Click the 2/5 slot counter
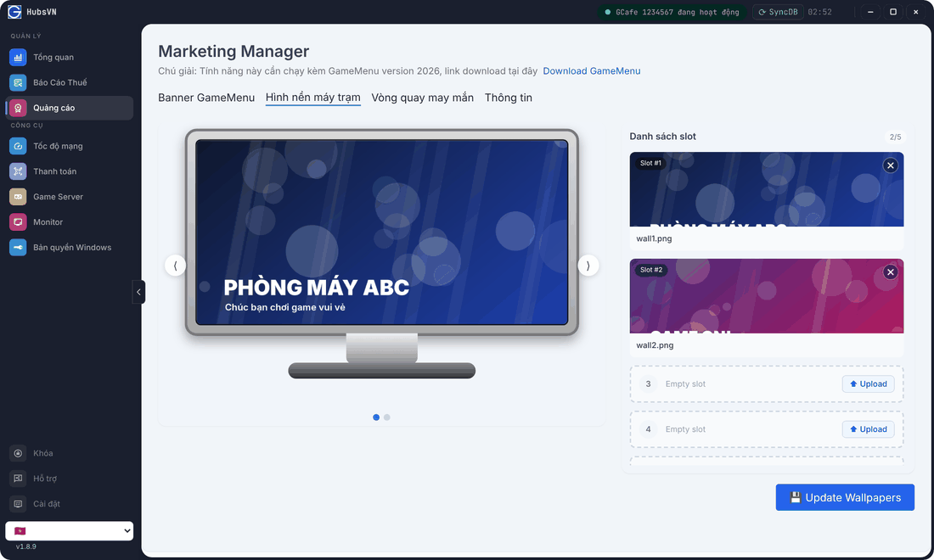The width and height of the screenshot is (934, 560). pyautogui.click(x=895, y=137)
